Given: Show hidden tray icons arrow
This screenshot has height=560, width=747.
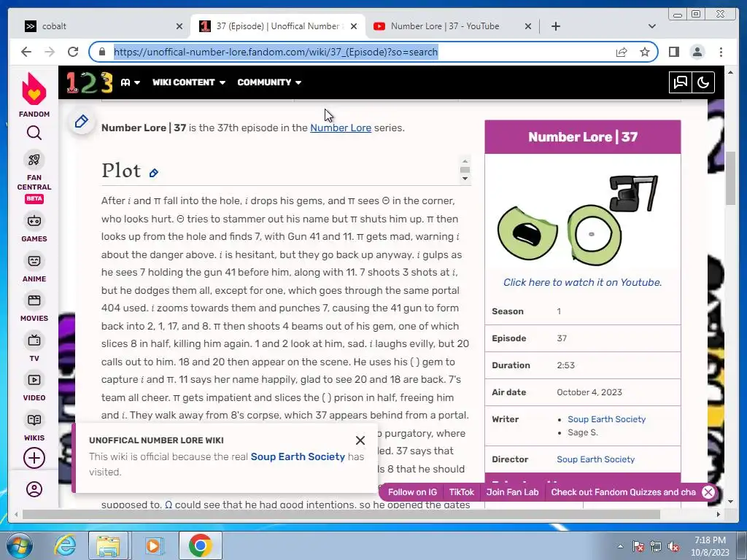Looking at the screenshot, I should pyautogui.click(x=620, y=545).
